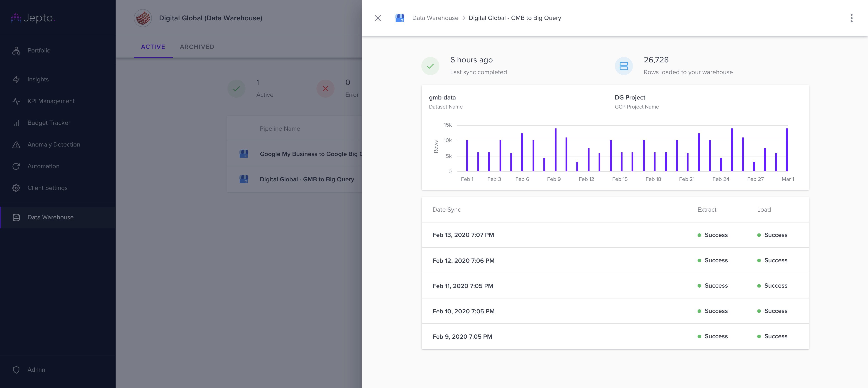
Task: Click Extract Success status for Feb 13
Action: coord(712,235)
